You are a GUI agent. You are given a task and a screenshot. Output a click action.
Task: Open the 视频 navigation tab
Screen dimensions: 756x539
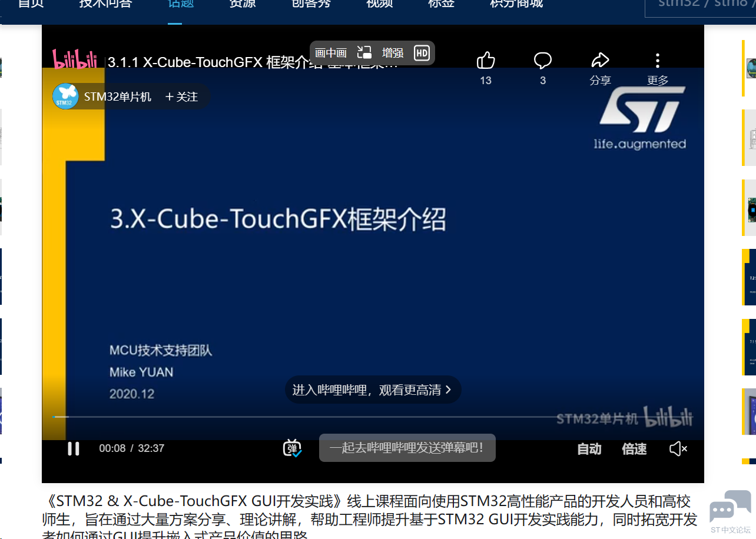380,4
